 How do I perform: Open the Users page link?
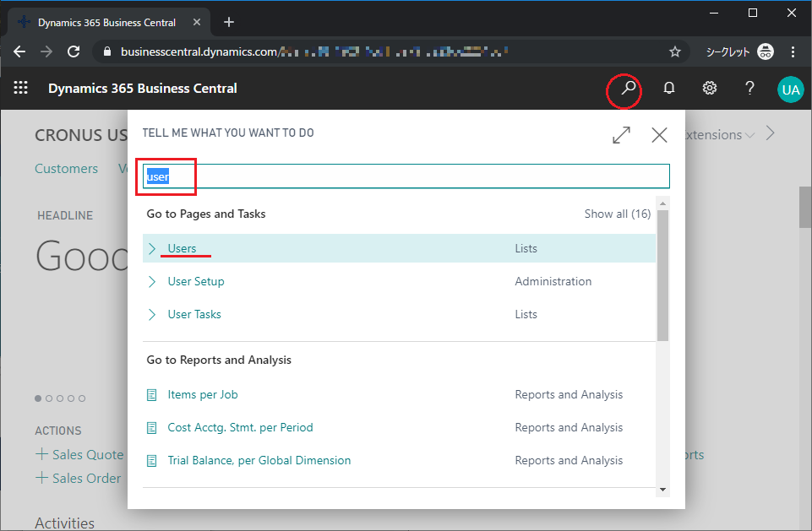click(182, 248)
